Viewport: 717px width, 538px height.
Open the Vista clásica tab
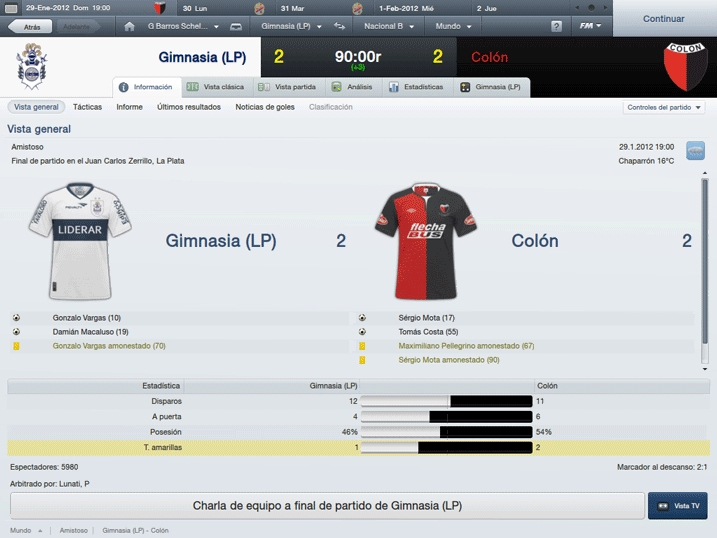(216, 87)
